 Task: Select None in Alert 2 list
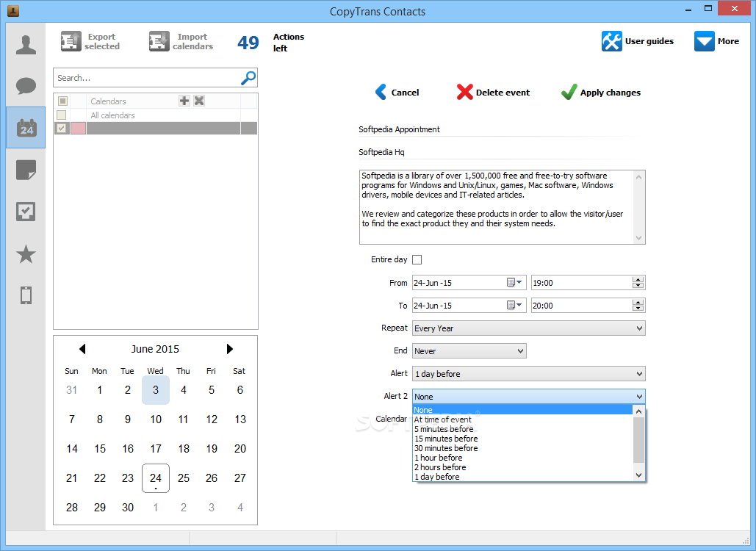pos(522,410)
